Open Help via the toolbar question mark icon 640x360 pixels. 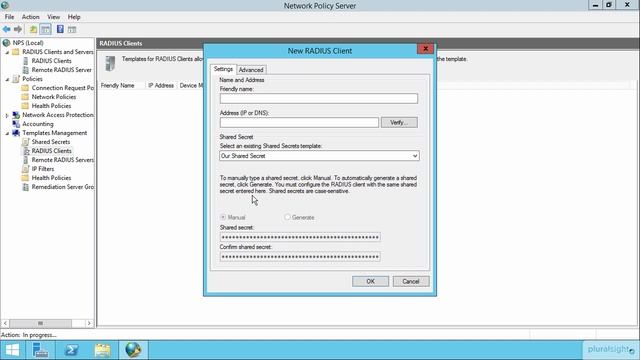pos(60,29)
